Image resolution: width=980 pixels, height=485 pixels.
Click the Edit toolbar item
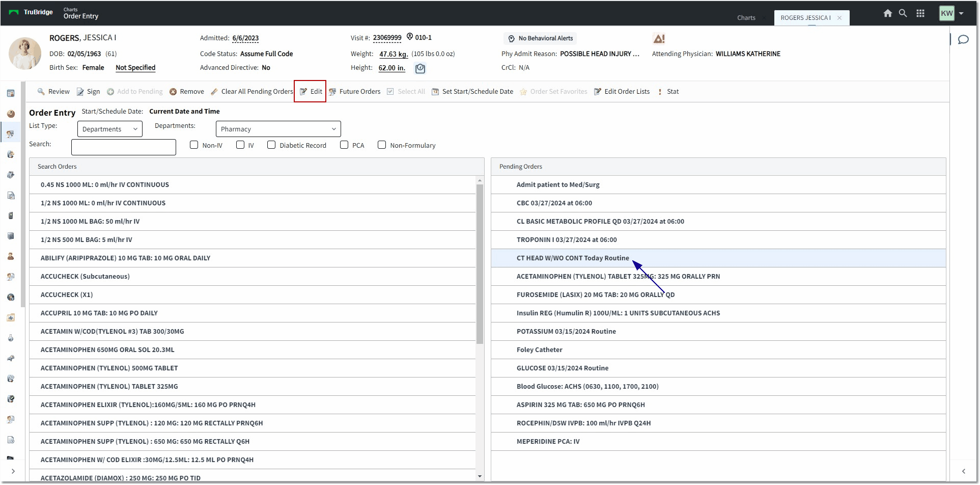[x=311, y=92]
